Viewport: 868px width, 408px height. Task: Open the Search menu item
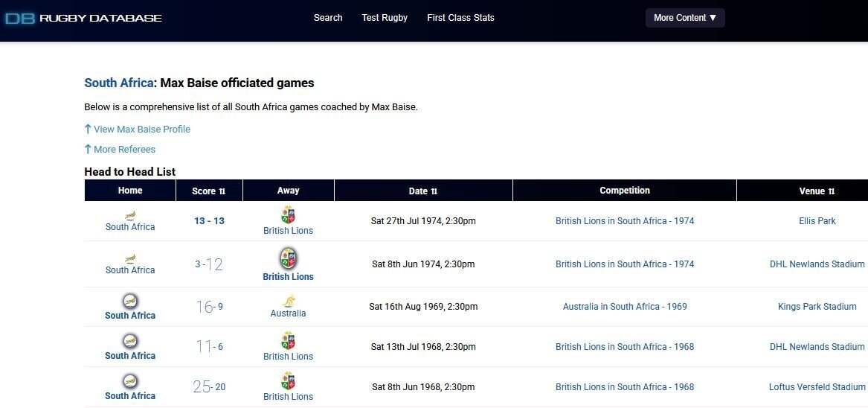[x=328, y=18]
